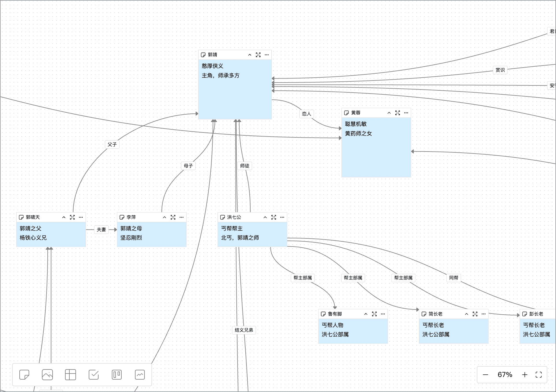Click the note icon on 彭长老 card
The width and height of the screenshot is (556, 392).
(x=525, y=314)
